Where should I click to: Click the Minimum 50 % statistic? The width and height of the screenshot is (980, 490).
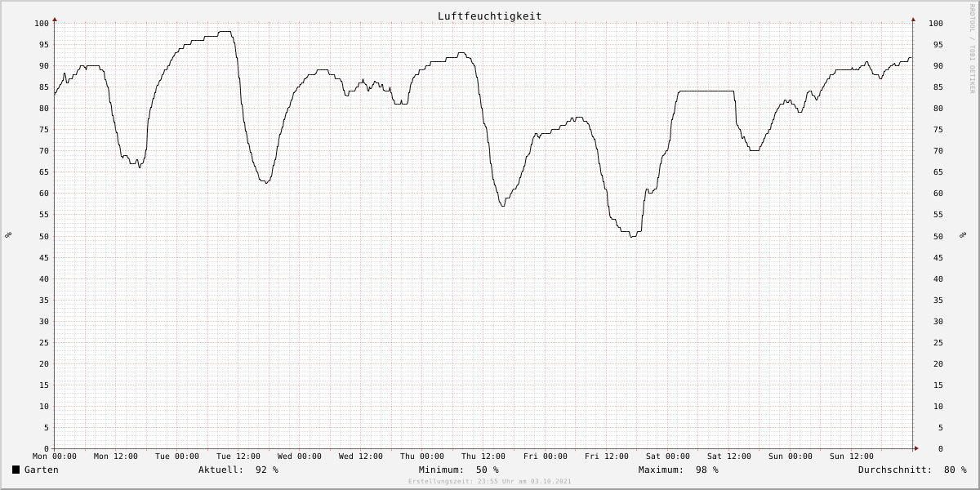click(x=459, y=470)
